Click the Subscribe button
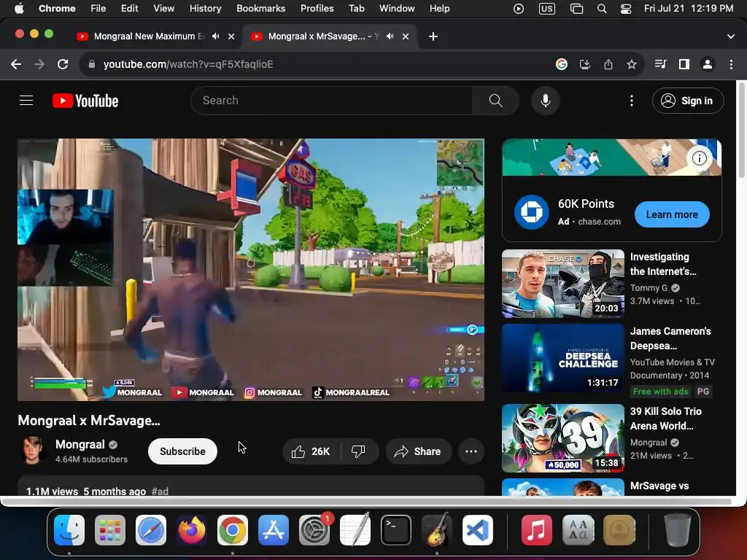747x560 pixels. [x=182, y=451]
